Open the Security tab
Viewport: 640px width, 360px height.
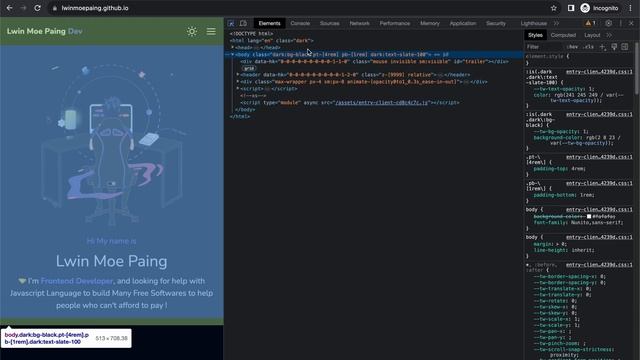[x=496, y=23]
